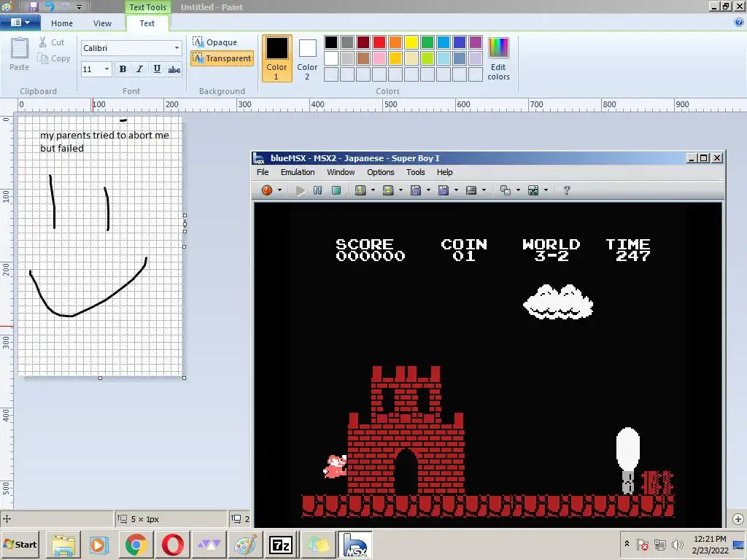Set text background to Transparent
Image resolution: width=747 pixels, height=560 pixels.
click(x=222, y=58)
